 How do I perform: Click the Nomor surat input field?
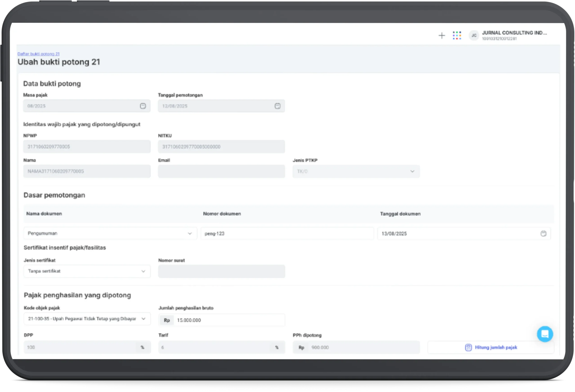(221, 271)
